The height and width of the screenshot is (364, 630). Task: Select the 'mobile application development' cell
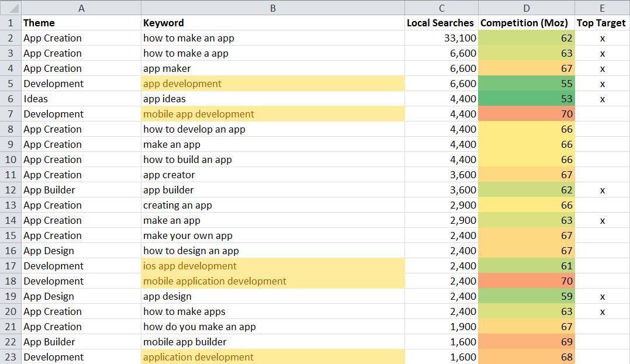click(x=273, y=281)
